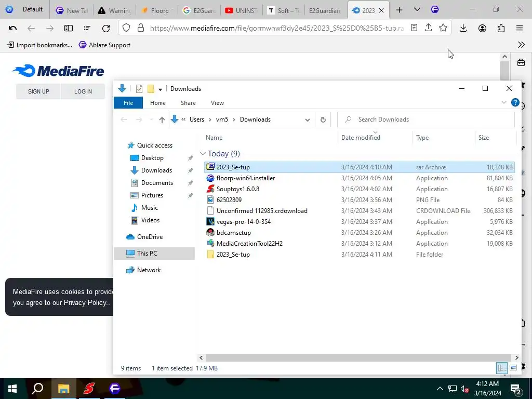Switch to the UNINST YouTube tab
The height and width of the screenshot is (399, 532).
click(x=242, y=10)
